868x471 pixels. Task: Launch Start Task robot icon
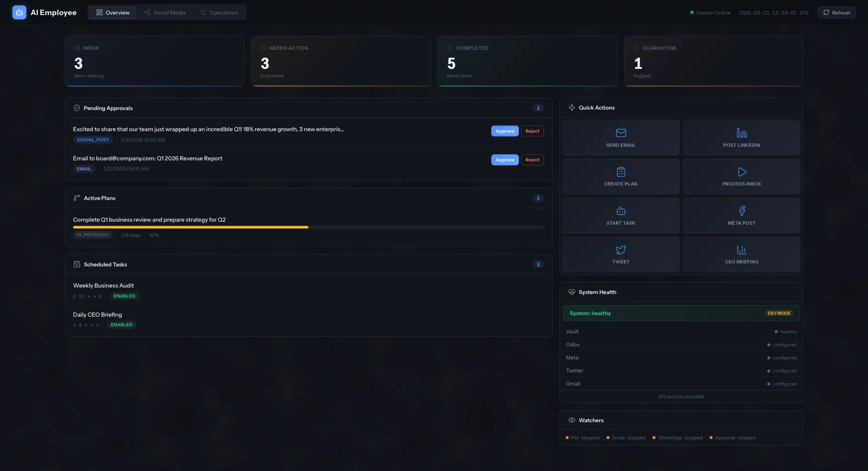pyautogui.click(x=621, y=211)
